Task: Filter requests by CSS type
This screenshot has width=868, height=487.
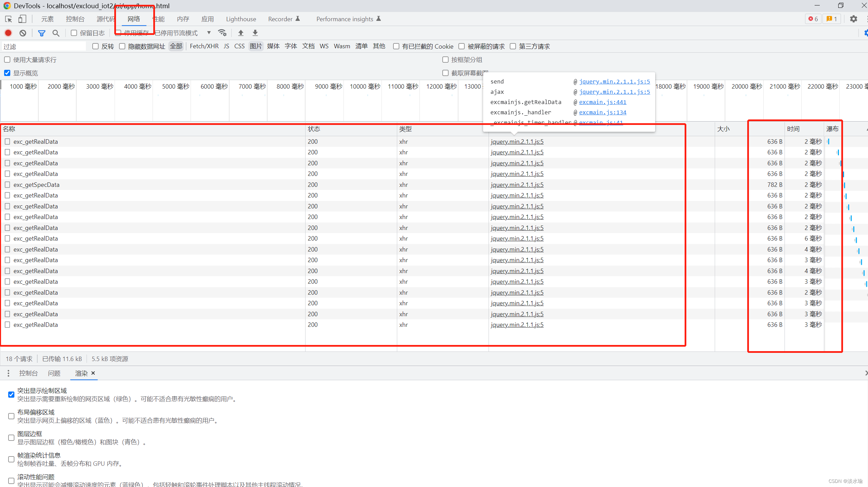Action: pos(239,46)
